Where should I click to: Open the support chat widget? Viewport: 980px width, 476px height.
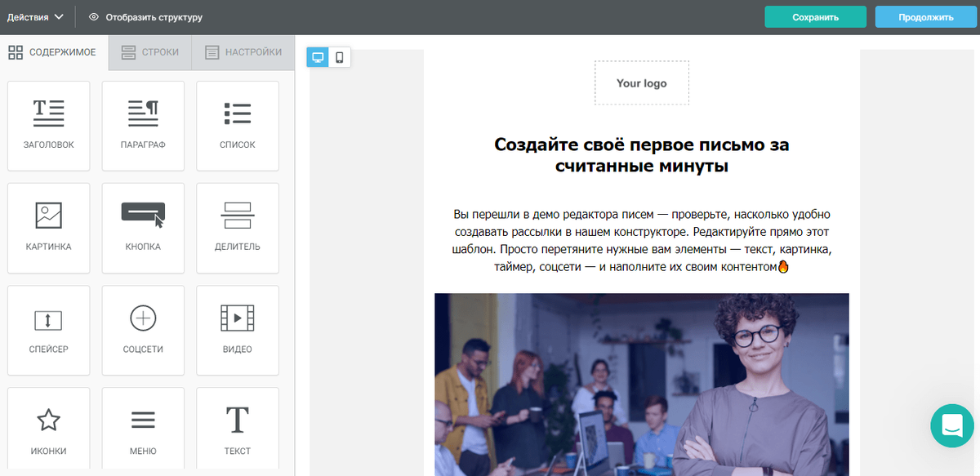[x=951, y=425]
